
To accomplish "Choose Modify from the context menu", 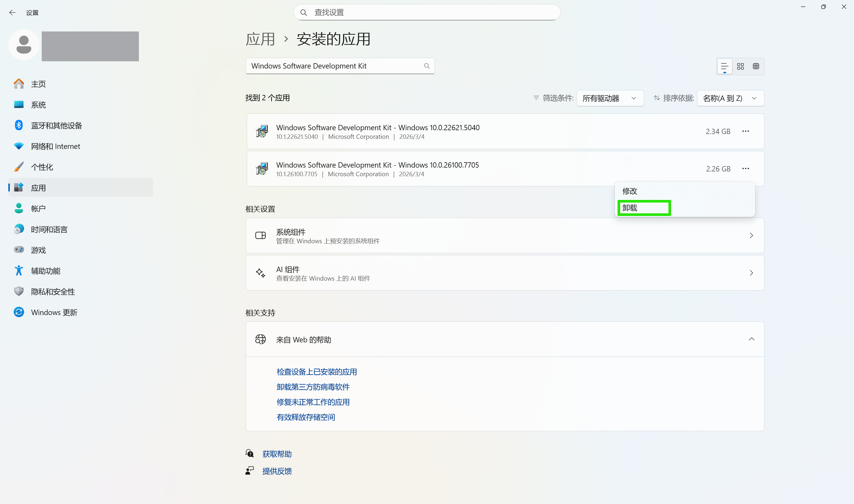I will [630, 191].
